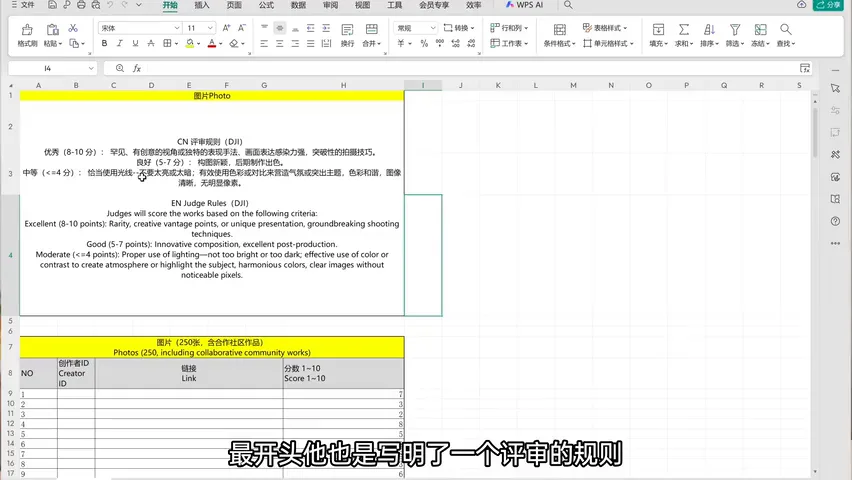The height and width of the screenshot is (480, 852).
Task: Click the Sort (排序) icon
Action: (x=709, y=29)
